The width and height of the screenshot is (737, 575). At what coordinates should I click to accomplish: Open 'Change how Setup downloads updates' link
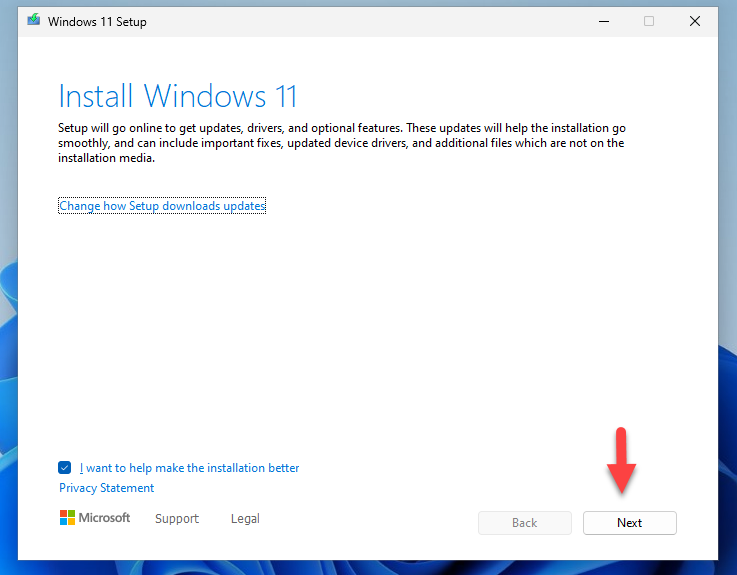coord(162,206)
